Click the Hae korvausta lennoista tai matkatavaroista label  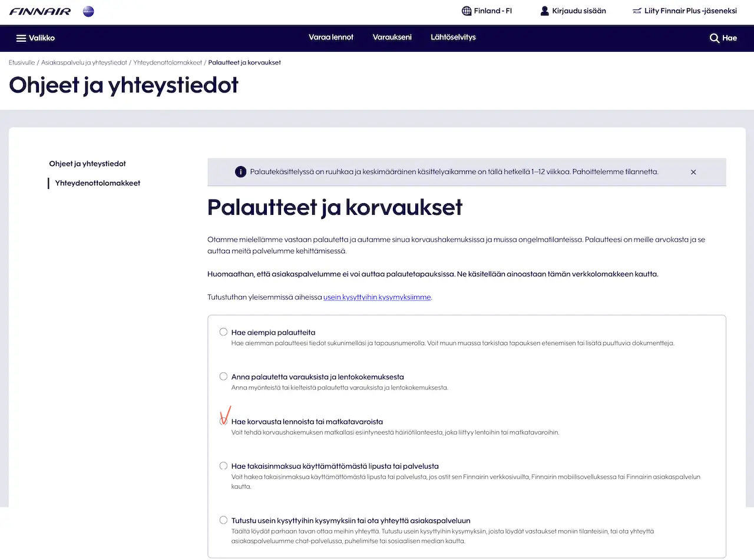click(x=307, y=422)
